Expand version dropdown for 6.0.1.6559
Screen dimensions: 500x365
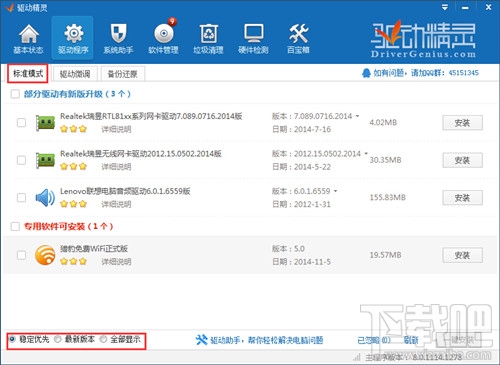(335, 191)
